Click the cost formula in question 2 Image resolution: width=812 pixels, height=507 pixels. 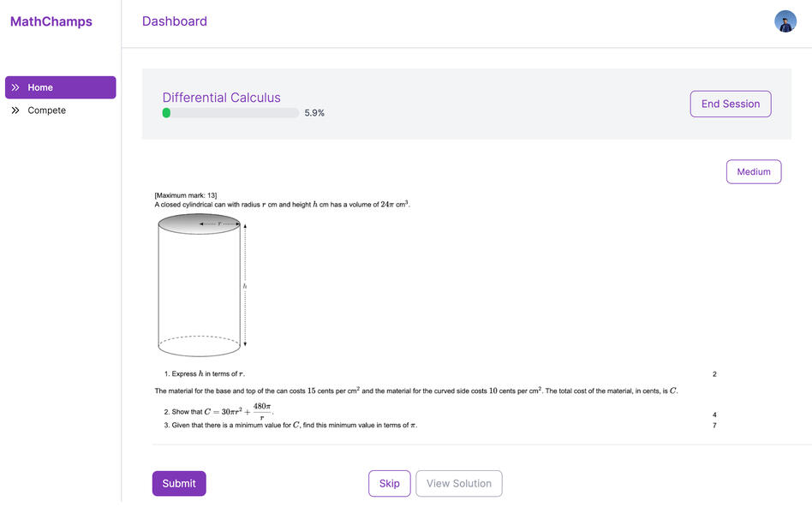[x=239, y=411]
